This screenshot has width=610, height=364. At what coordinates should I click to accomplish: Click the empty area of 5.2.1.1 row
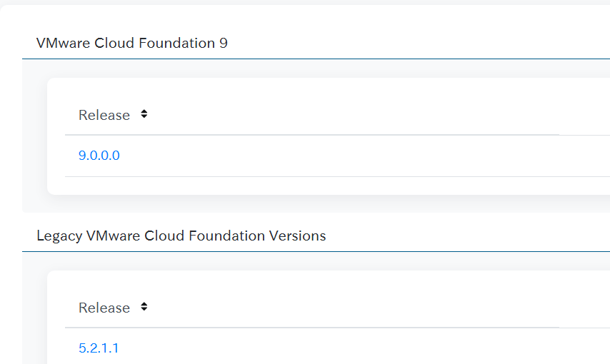(350, 348)
